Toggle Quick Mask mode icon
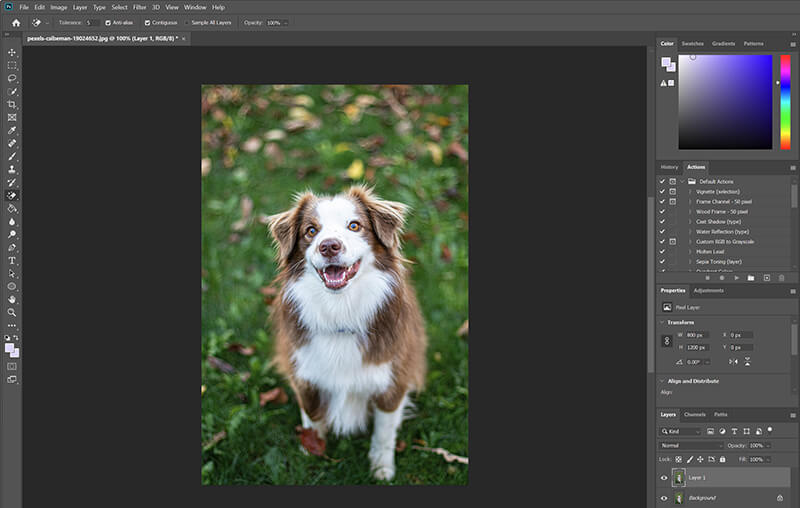Image resolution: width=800 pixels, height=508 pixels. (x=12, y=366)
